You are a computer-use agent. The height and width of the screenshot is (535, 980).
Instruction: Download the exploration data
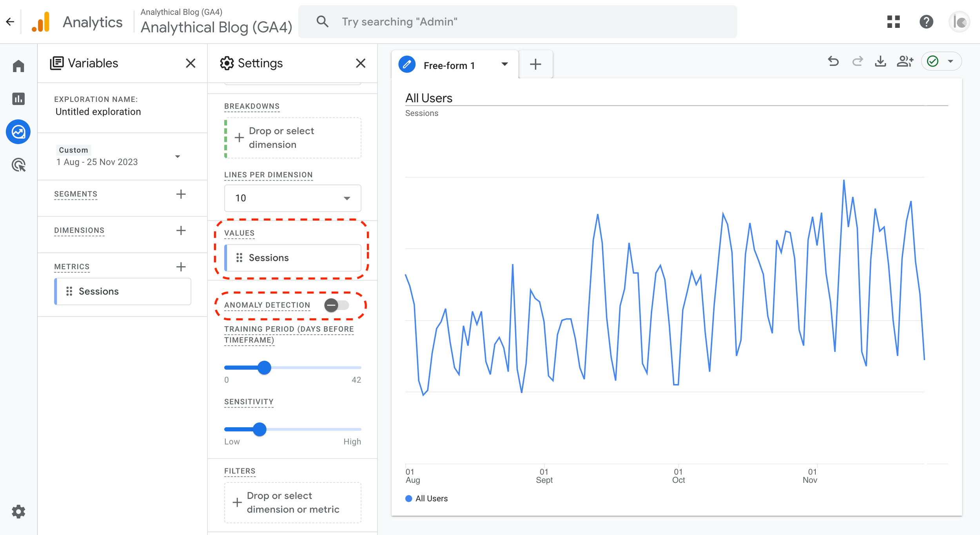point(880,62)
